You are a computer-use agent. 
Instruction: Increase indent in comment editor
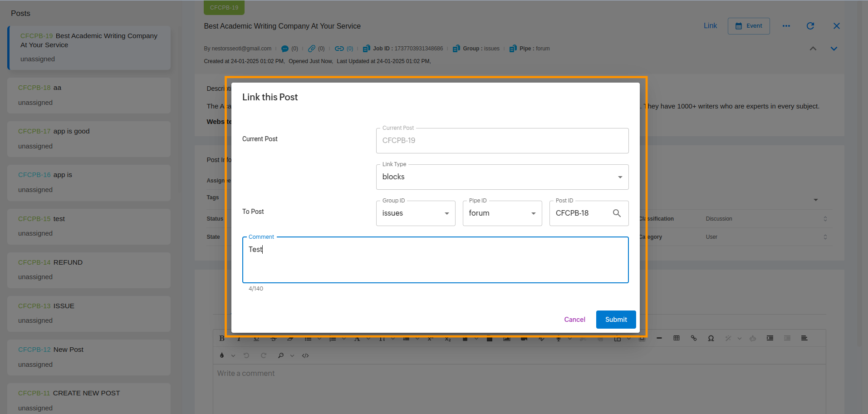770,338
